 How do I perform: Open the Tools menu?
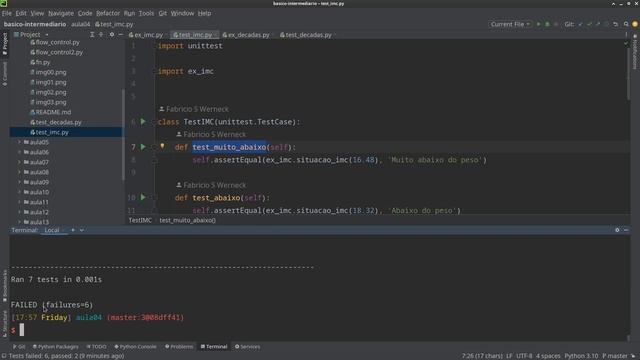[x=146, y=13]
